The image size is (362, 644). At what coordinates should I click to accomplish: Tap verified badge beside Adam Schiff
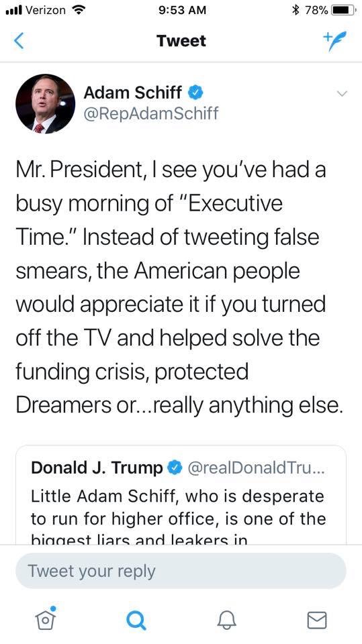195,93
